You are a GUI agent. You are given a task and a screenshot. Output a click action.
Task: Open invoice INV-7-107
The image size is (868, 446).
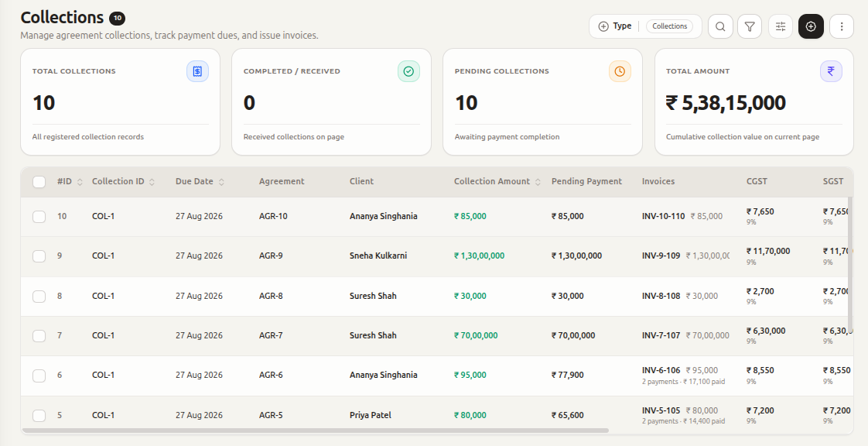pos(661,335)
